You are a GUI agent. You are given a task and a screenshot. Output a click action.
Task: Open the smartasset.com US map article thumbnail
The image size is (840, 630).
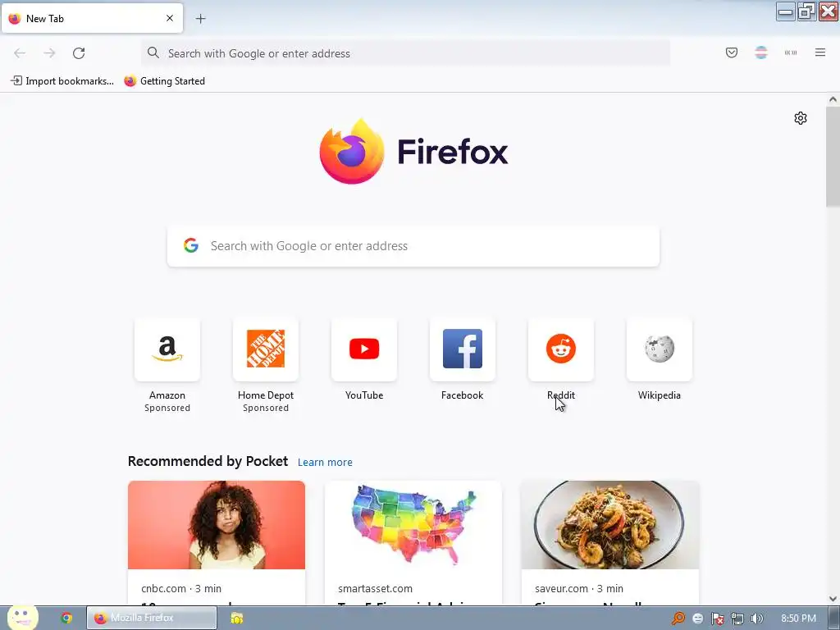413,525
